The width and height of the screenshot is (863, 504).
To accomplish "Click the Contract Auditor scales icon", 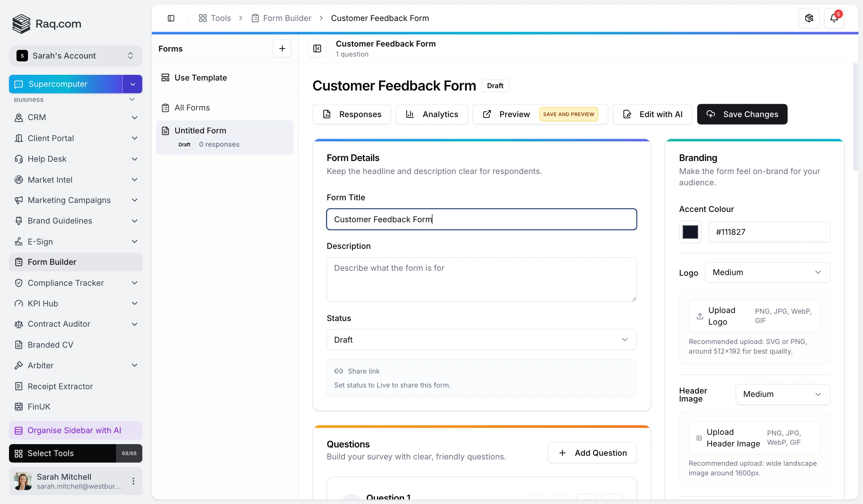I will pyautogui.click(x=19, y=324).
